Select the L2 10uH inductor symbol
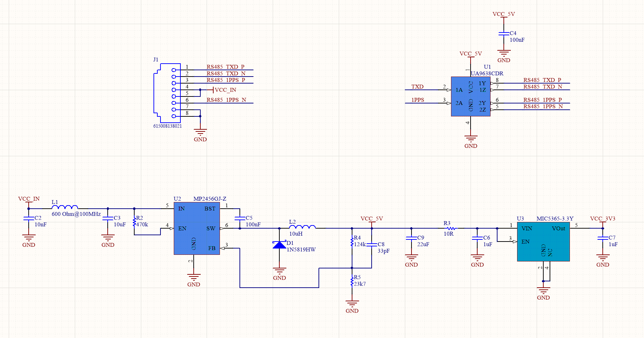 click(302, 227)
